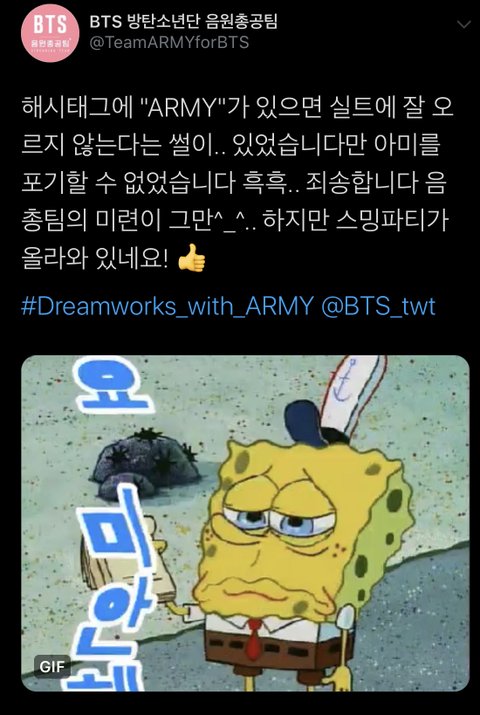Click the GIF badge on the image
Image resolution: width=480 pixels, height=715 pixels.
pyautogui.click(x=53, y=666)
